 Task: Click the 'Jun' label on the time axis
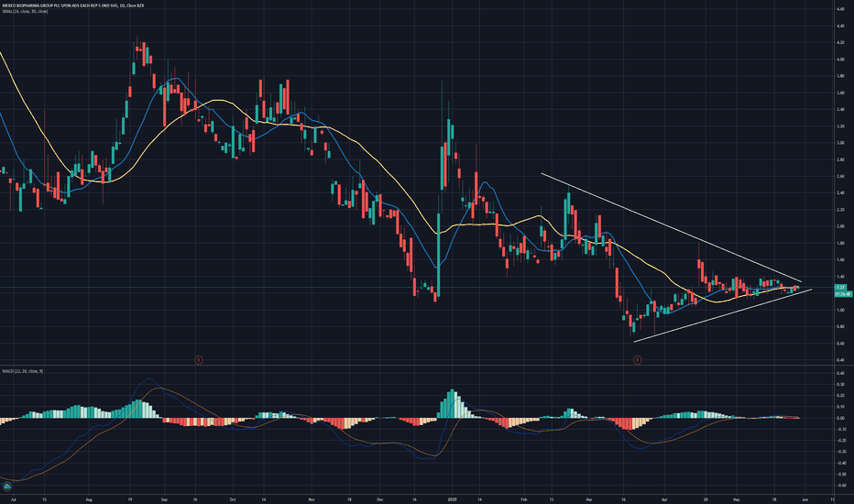pos(805,499)
